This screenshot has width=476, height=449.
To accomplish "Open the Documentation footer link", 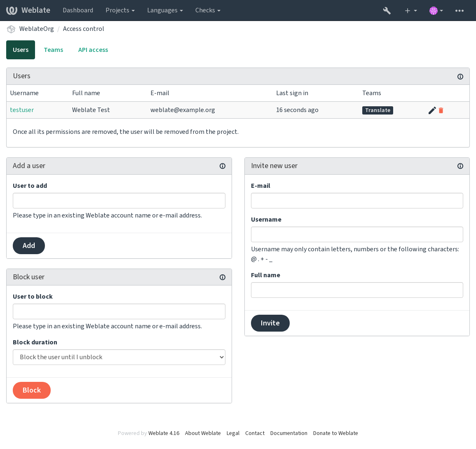I will click(289, 433).
